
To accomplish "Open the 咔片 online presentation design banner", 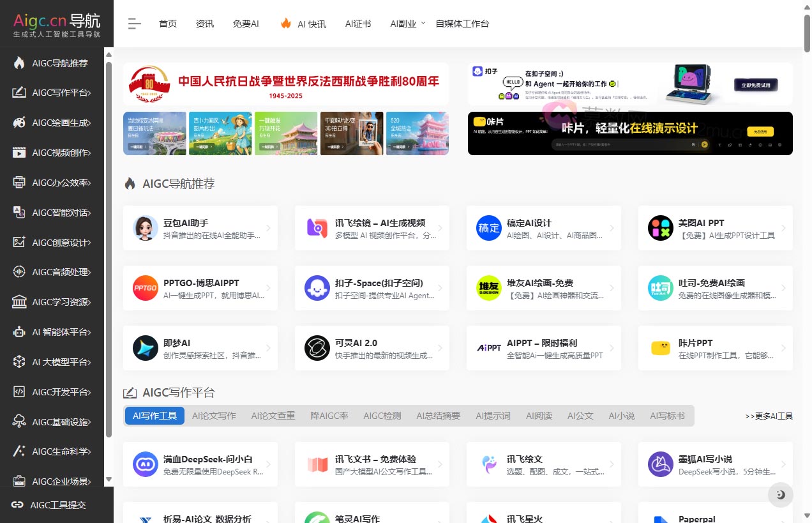I will coord(631,133).
